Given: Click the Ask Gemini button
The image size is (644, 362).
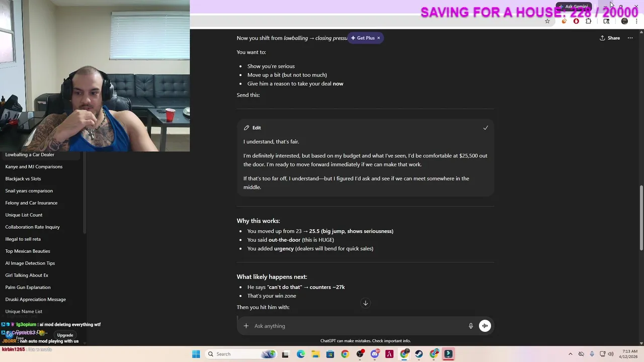Looking at the screenshot, I should [x=573, y=7].
